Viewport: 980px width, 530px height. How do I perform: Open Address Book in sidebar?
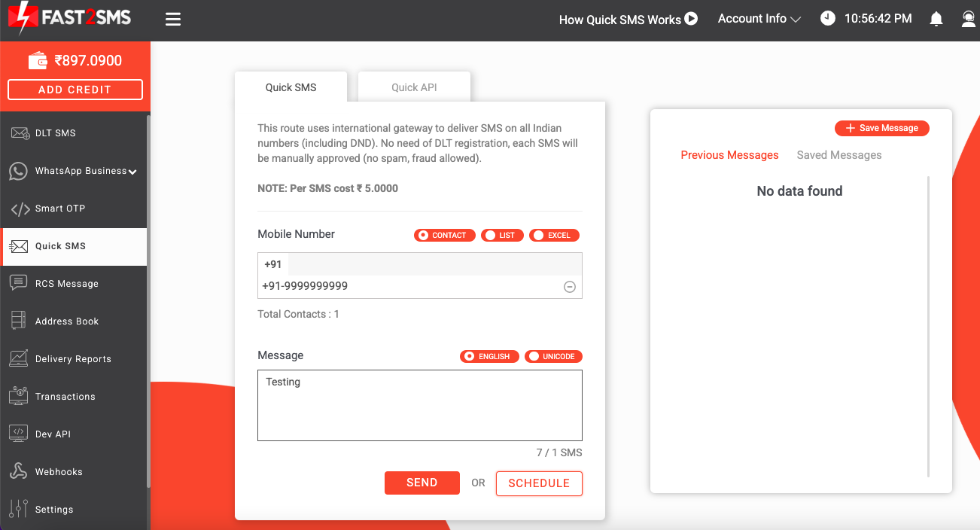coord(74,321)
